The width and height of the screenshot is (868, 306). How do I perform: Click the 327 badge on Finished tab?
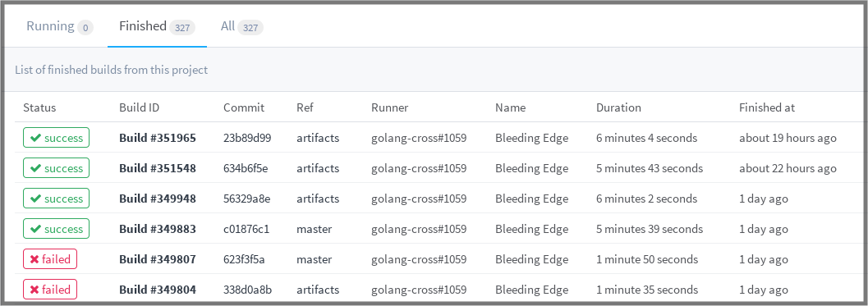tap(182, 28)
